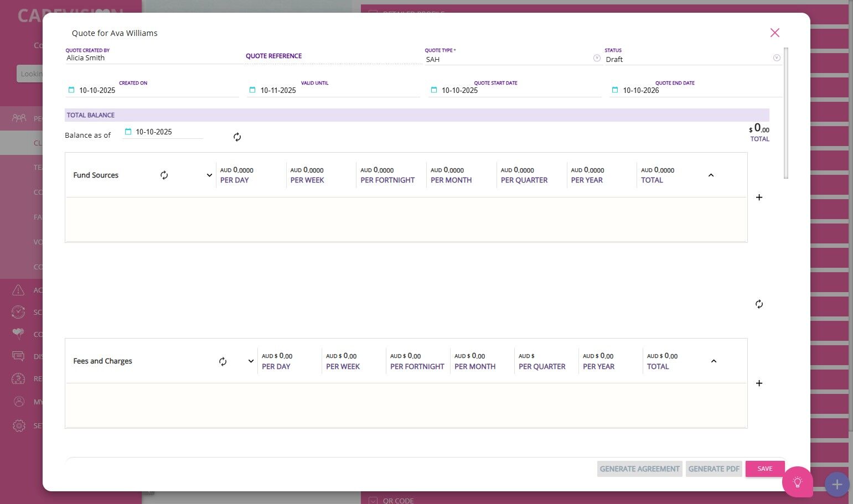Screen dimensions: 853x504
Task: Open the Quote End Date calendar icon
Action: coord(615,90)
